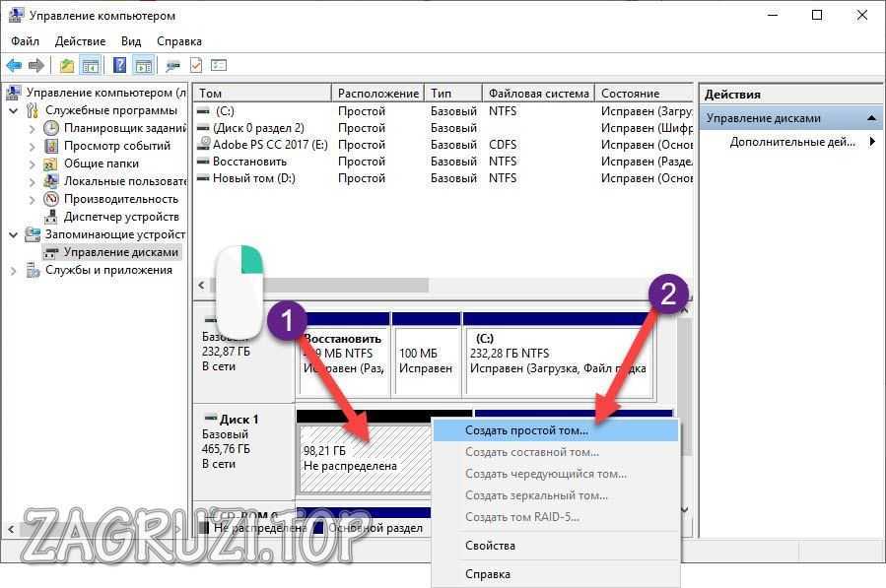Select the (Диск 0 раздел 2) volume row
The image size is (886, 588).
(443, 128)
